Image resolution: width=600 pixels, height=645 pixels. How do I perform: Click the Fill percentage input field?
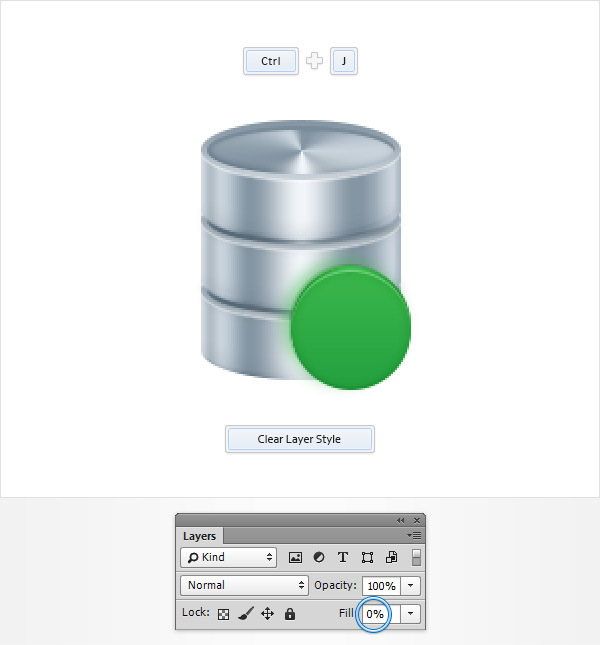(x=375, y=614)
